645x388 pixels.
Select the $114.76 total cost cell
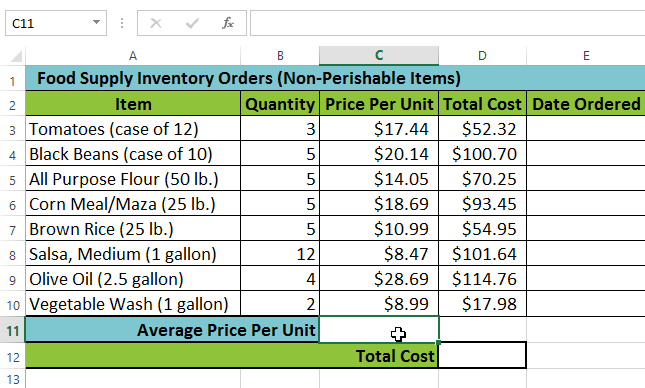[x=483, y=279]
